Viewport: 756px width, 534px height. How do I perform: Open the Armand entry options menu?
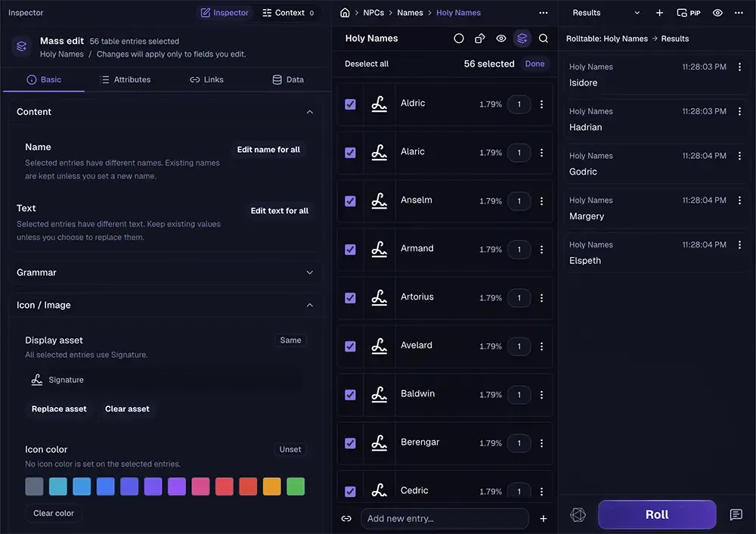click(x=541, y=250)
